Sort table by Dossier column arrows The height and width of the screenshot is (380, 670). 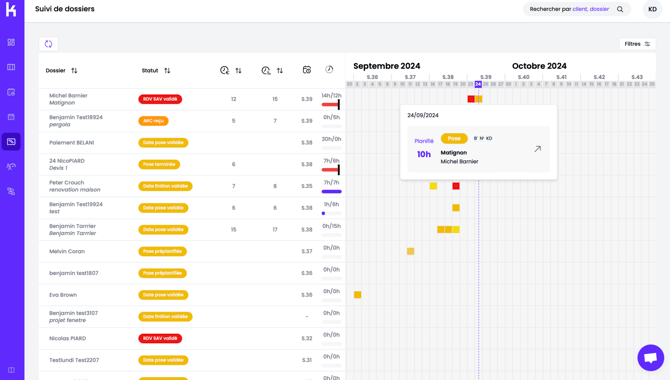74,71
